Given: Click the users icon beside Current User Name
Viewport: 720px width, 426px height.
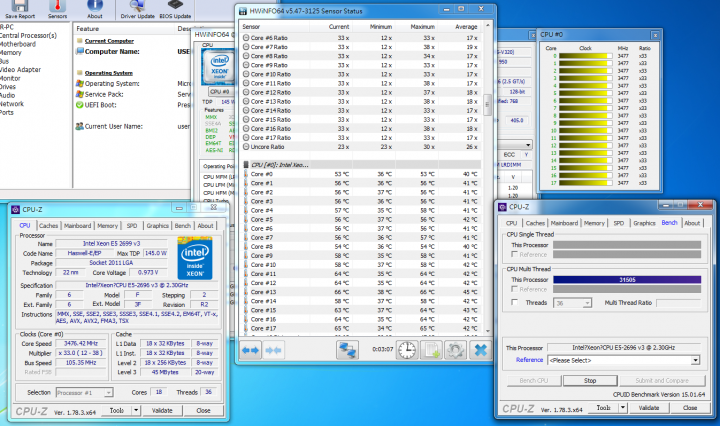Looking at the screenshot, I should click(79, 126).
